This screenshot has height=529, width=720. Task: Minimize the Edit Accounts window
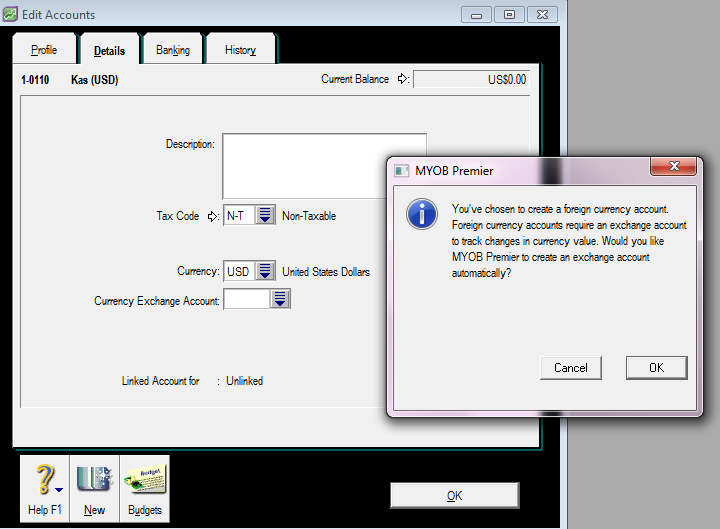pyautogui.click(x=476, y=15)
